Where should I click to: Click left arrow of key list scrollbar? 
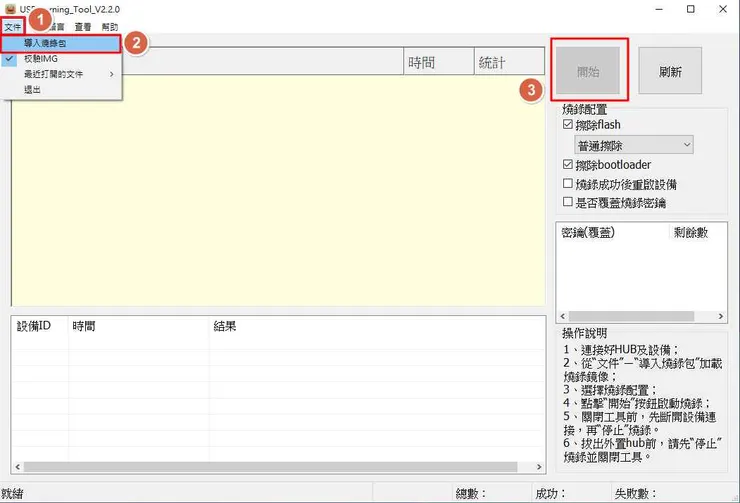563,316
